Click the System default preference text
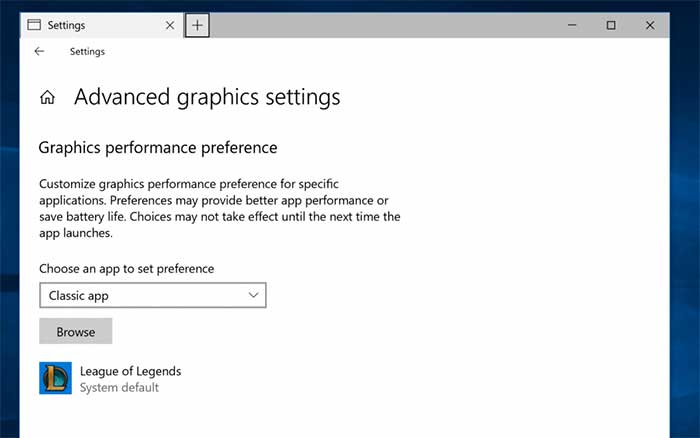This screenshot has height=438, width=700. point(119,387)
